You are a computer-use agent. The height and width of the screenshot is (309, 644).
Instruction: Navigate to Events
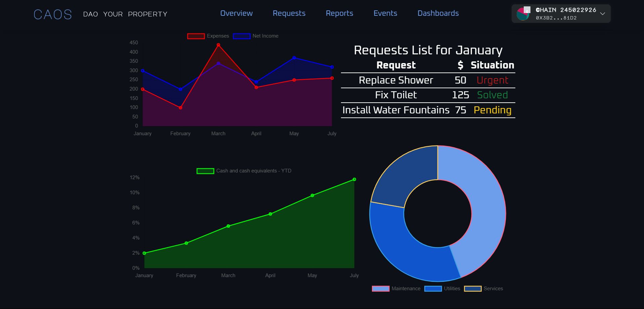385,13
